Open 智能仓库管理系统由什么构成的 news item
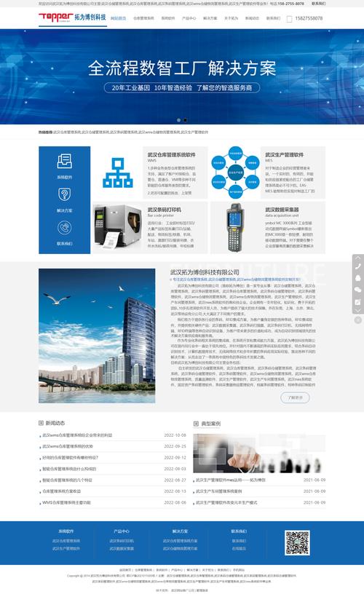364x594 pixels. click(69, 469)
